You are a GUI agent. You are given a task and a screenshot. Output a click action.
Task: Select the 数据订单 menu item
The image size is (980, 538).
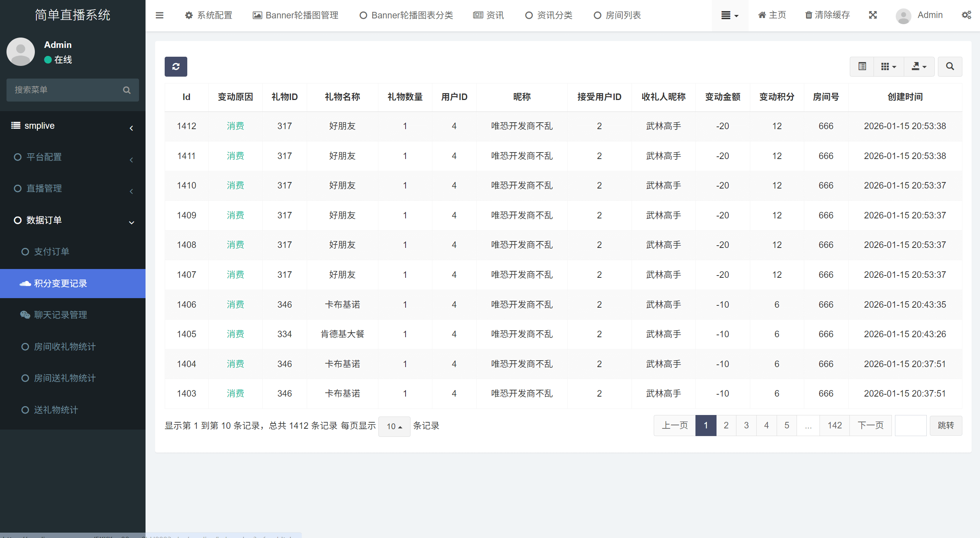(x=44, y=220)
